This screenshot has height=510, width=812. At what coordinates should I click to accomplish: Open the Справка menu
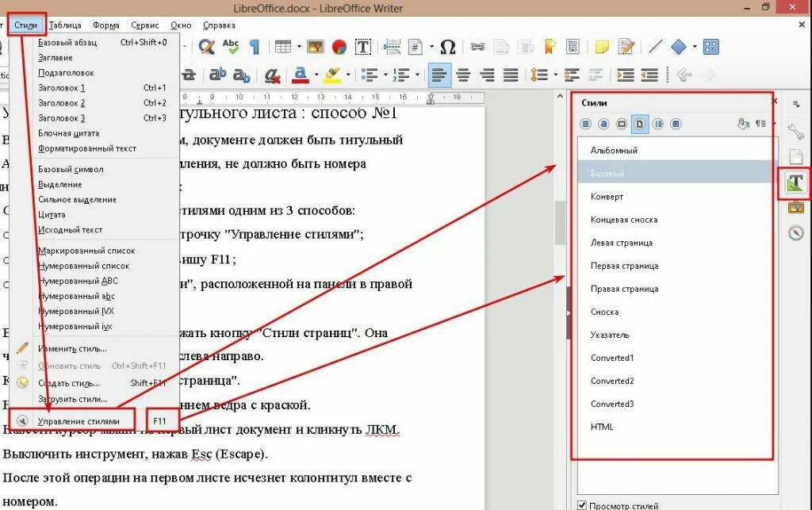219,25
